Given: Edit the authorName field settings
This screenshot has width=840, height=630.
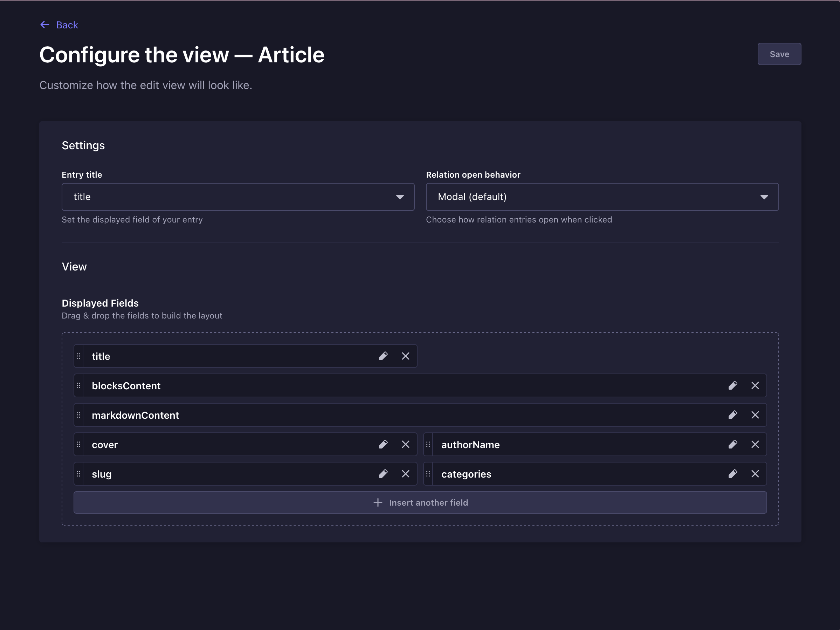Looking at the screenshot, I should tap(733, 444).
